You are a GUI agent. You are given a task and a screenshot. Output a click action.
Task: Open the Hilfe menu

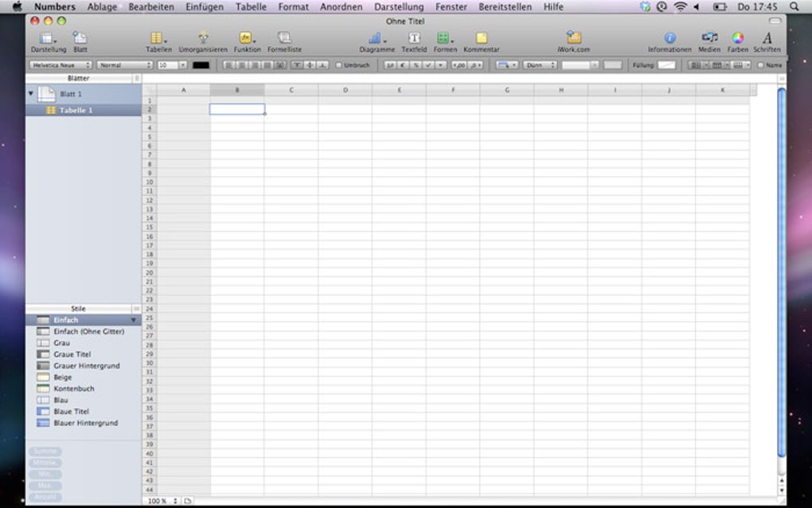point(553,6)
